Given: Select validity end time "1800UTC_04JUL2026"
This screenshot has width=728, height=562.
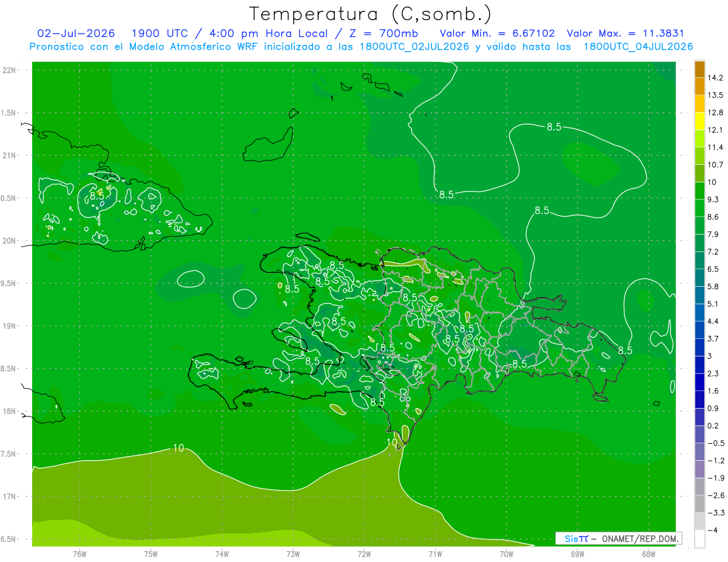Looking at the screenshot, I should pyautogui.click(x=638, y=47).
